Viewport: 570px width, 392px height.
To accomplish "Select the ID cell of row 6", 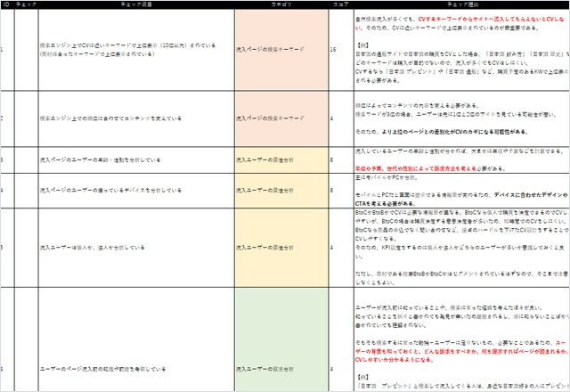I will pos(7,339).
